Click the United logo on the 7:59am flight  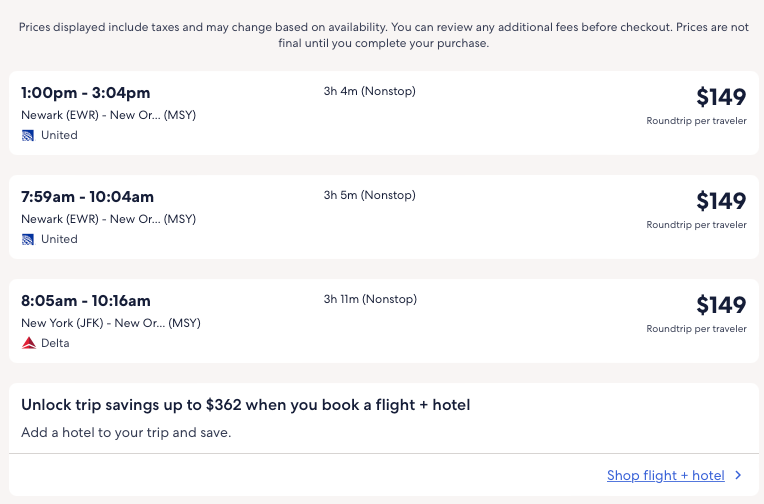tap(28, 239)
